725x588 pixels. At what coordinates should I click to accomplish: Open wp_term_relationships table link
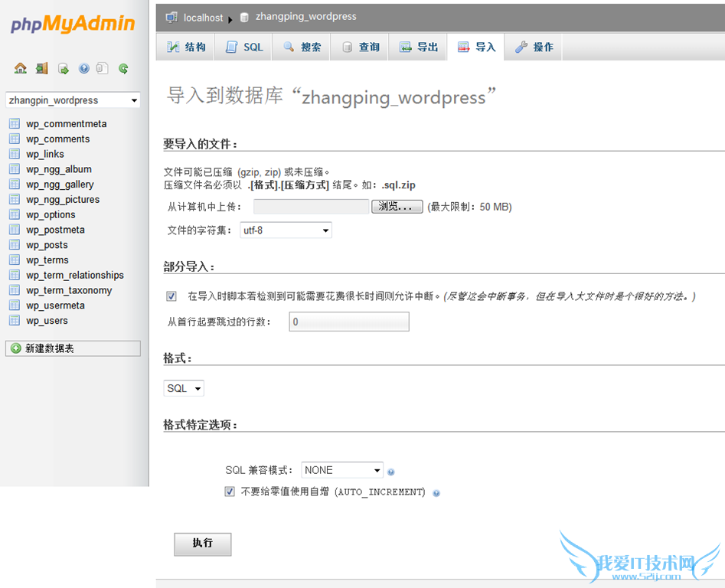coord(75,275)
